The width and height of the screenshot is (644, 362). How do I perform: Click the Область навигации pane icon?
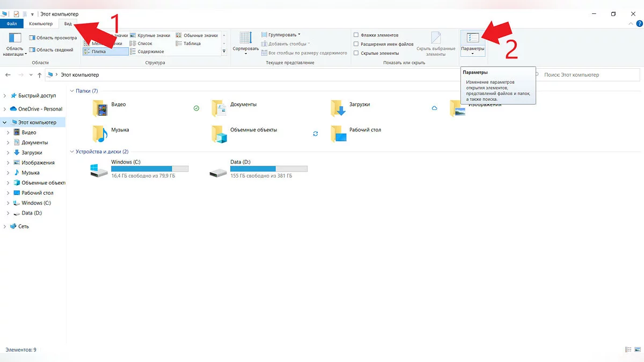(15, 38)
